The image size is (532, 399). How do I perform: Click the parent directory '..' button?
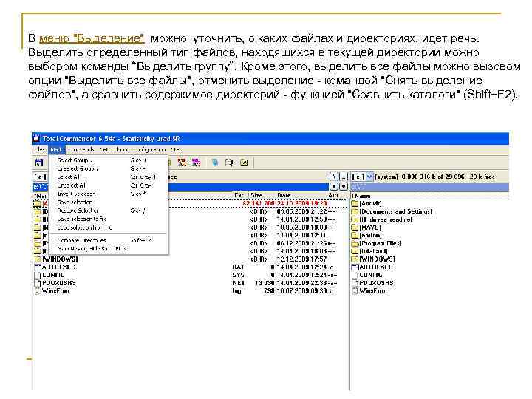tap(344, 177)
